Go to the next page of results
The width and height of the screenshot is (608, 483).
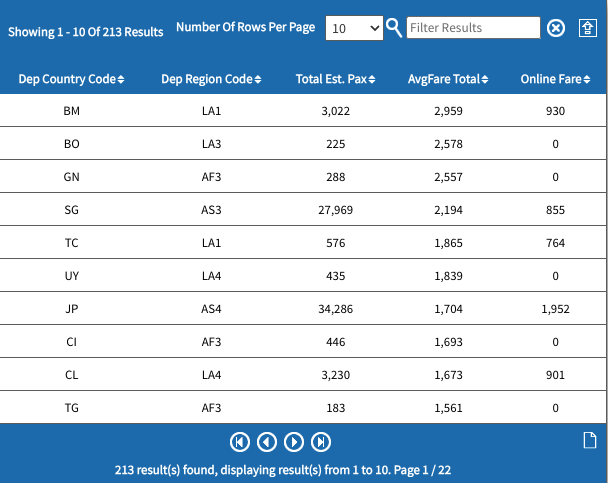pyautogui.click(x=294, y=441)
